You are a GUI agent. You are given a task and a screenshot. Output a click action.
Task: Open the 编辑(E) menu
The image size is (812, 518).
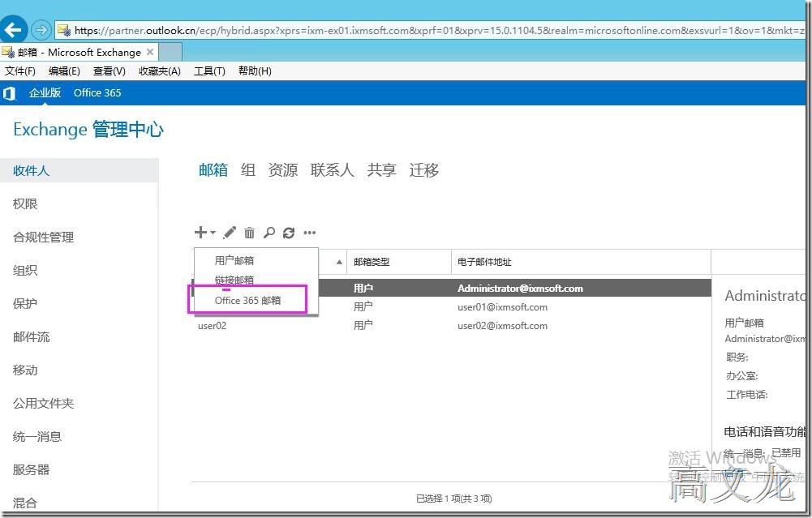coord(64,71)
